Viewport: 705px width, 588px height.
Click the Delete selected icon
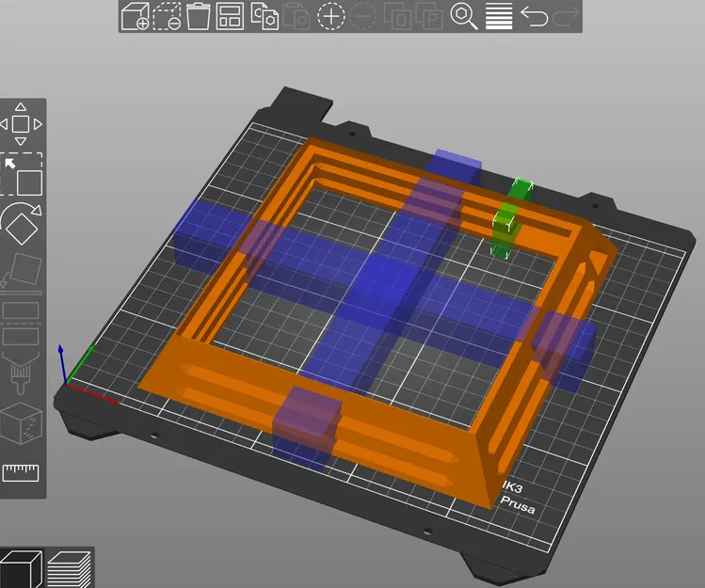point(167,16)
